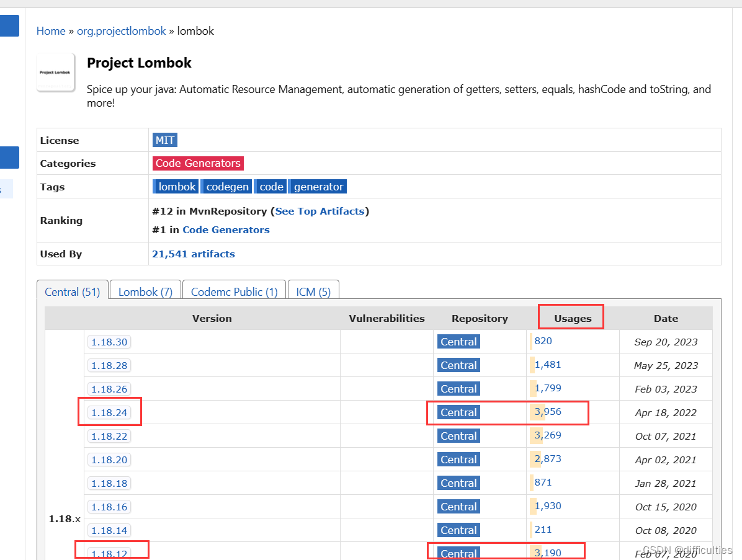
Task: Click the Version column header
Action: coord(212,319)
